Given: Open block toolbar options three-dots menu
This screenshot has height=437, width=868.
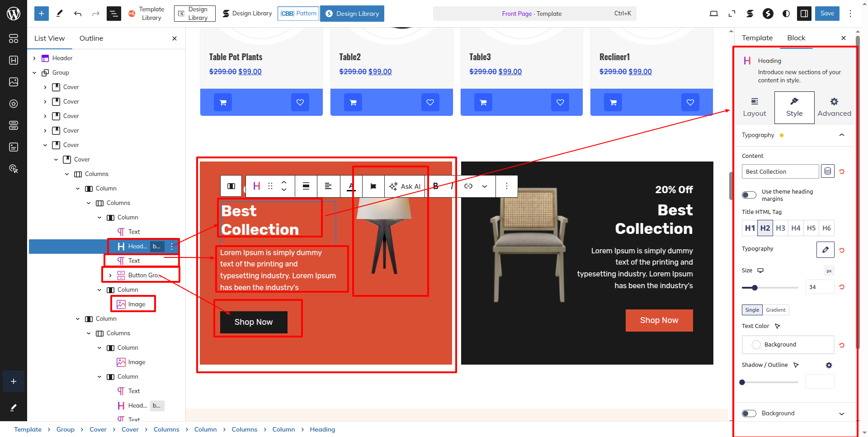Looking at the screenshot, I should coord(507,186).
